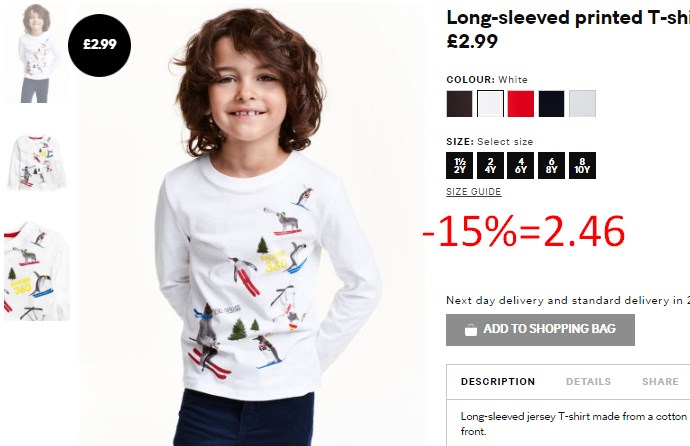This screenshot has height=446, width=690.
Task: Add to shopping bag
Action: pyautogui.click(x=540, y=329)
